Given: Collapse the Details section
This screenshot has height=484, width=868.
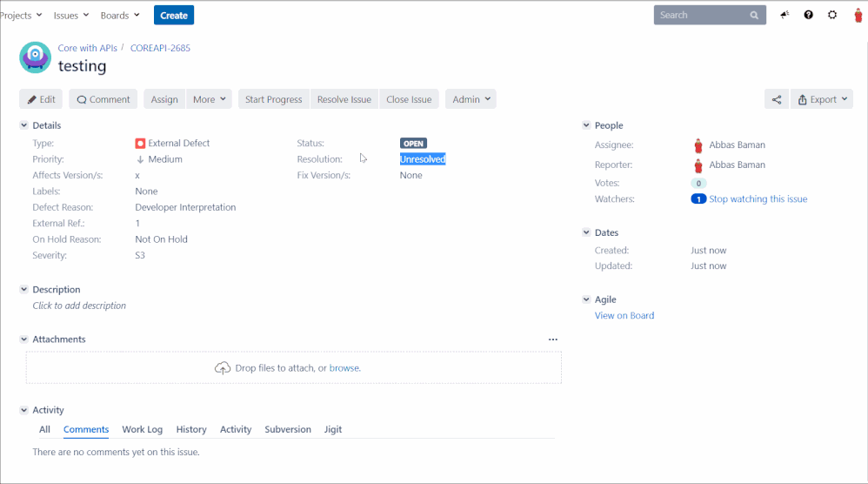Looking at the screenshot, I should point(23,125).
